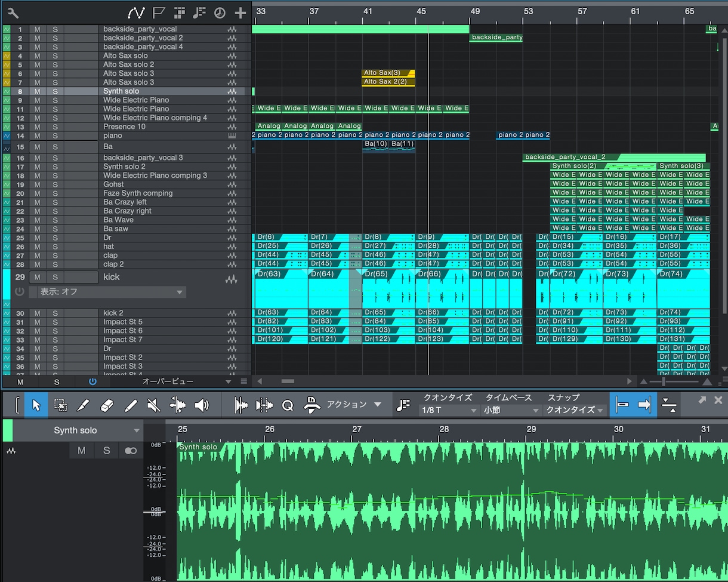Select the bend tool in editor

point(178,405)
